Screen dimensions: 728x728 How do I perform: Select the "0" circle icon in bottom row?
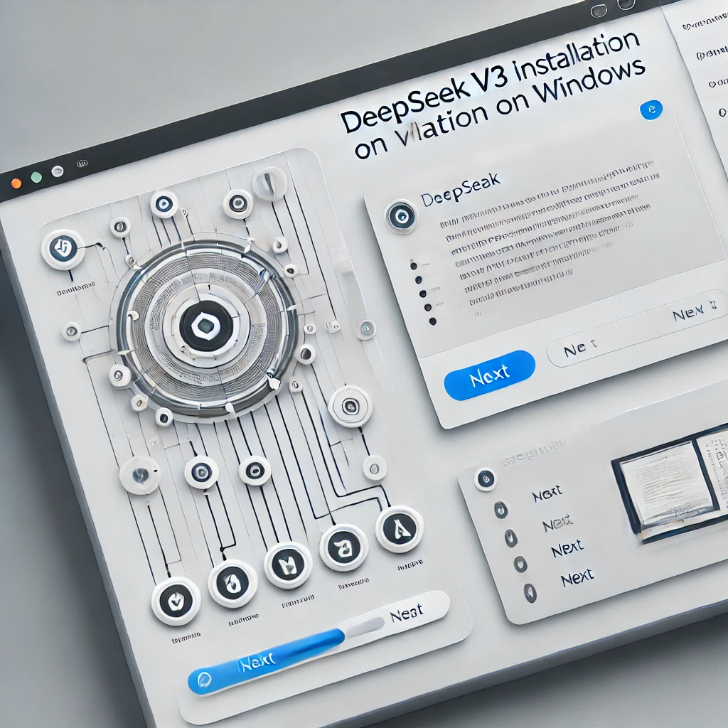point(232,583)
